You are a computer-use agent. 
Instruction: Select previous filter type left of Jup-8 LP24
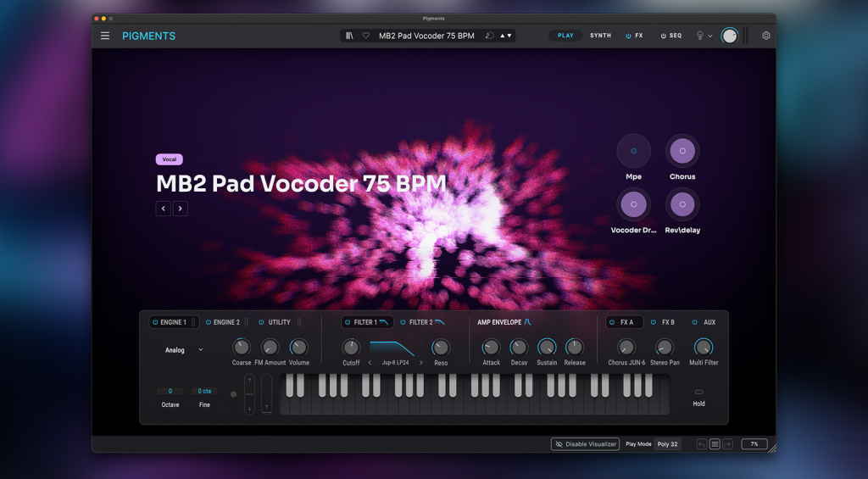pos(370,363)
